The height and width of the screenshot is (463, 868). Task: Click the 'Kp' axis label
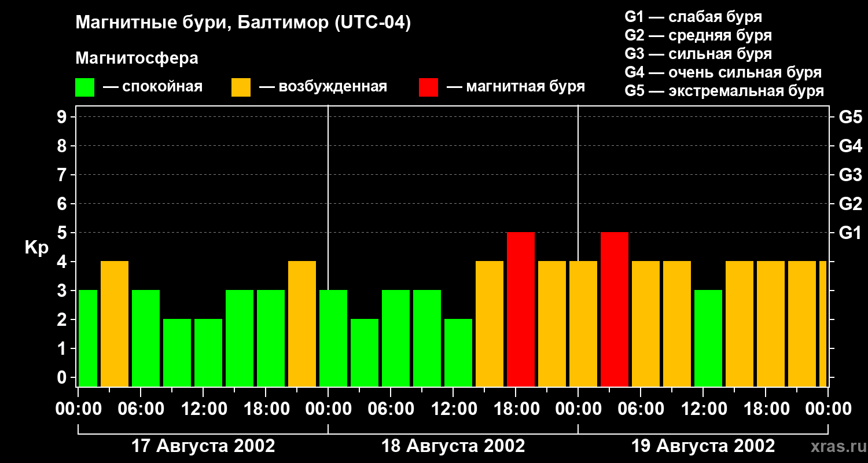[36, 248]
